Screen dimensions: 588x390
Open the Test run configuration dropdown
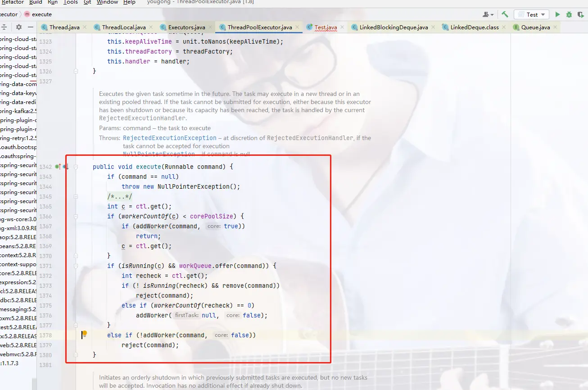coord(531,14)
